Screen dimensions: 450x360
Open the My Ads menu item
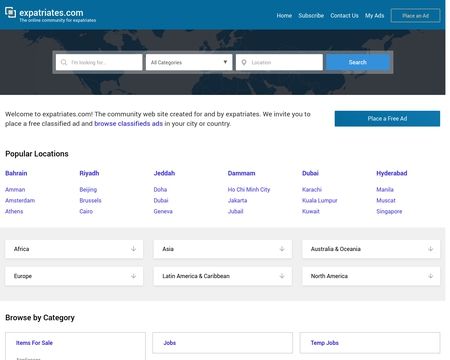point(374,16)
